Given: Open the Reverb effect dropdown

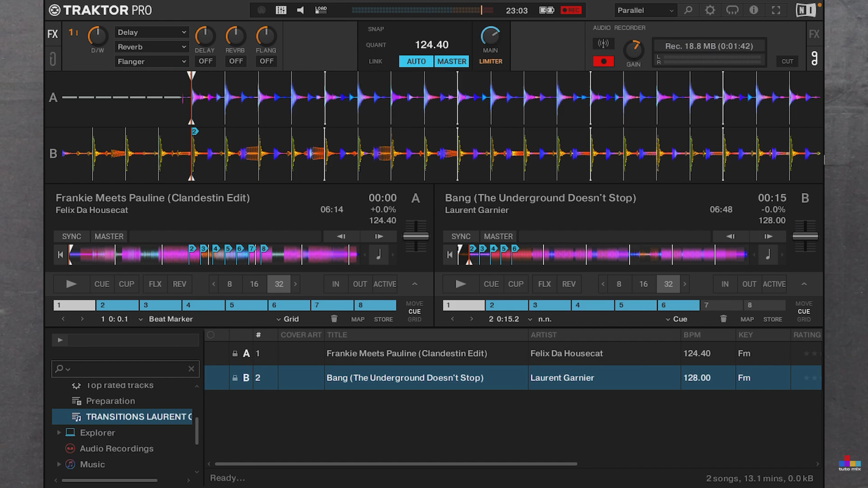Looking at the screenshot, I should (151, 47).
